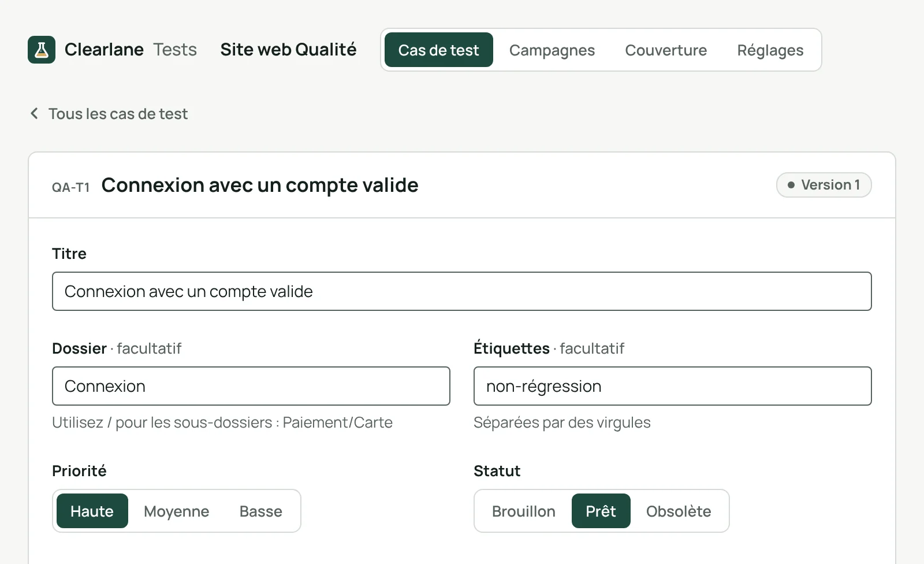The image size is (924, 564).
Task: Go to the Réglages tab
Action: pos(770,50)
